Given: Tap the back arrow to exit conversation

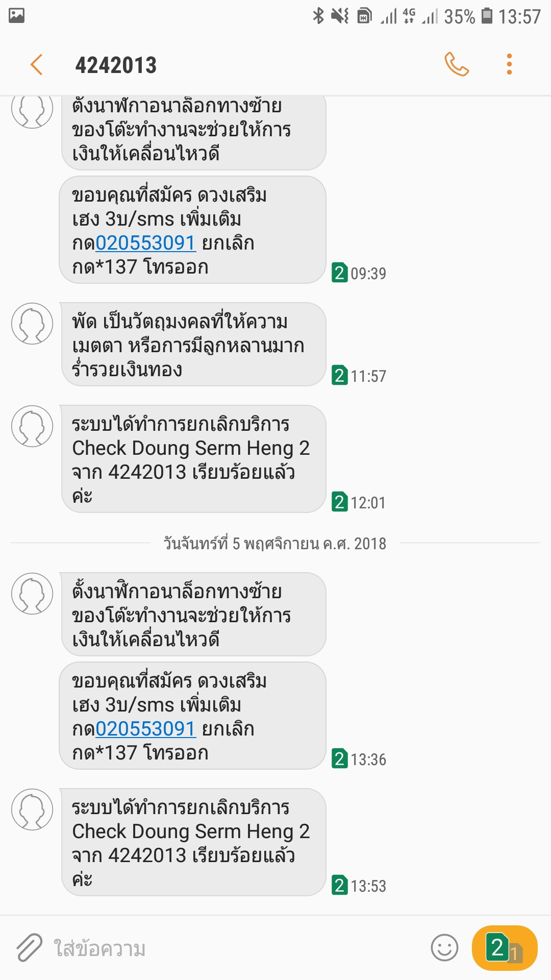Looking at the screenshot, I should 36,65.
